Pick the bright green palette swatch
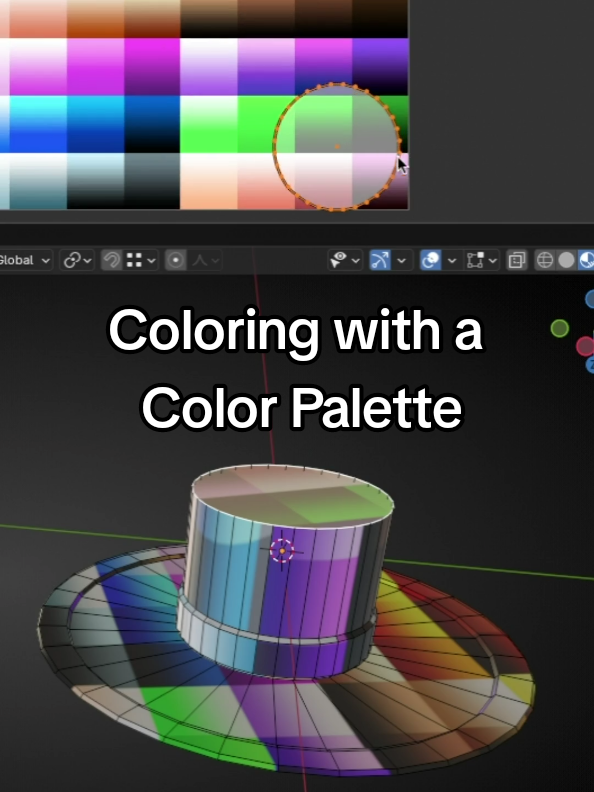 (266, 124)
